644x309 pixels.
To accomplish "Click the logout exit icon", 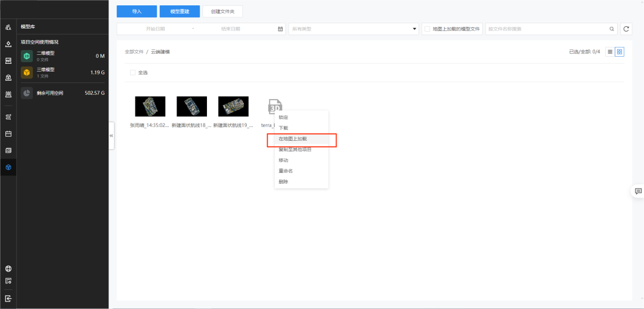I will pos(8,298).
